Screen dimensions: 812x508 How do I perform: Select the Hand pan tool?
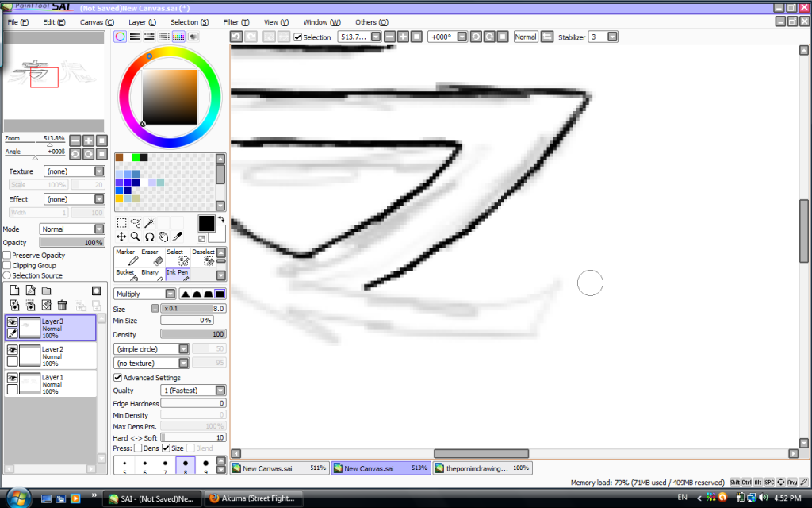163,237
